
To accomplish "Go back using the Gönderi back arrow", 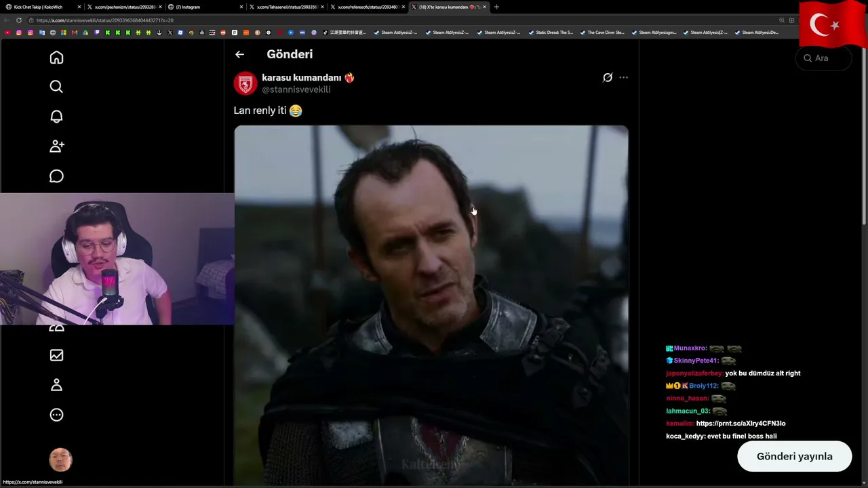I will [x=239, y=54].
